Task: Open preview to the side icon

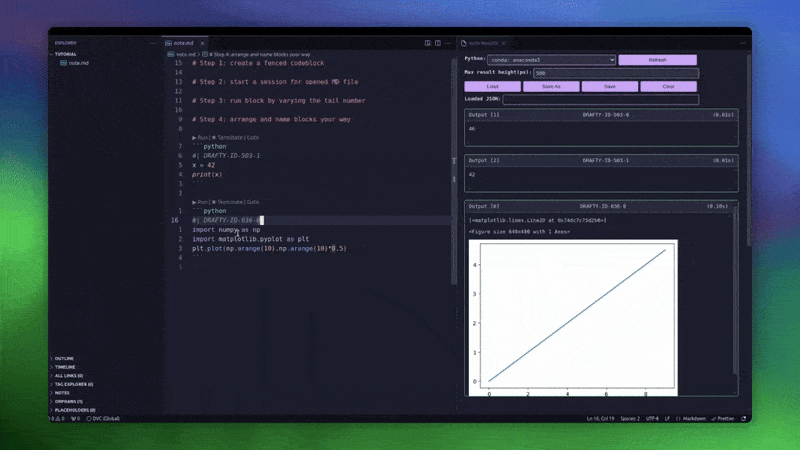Action: click(428, 43)
